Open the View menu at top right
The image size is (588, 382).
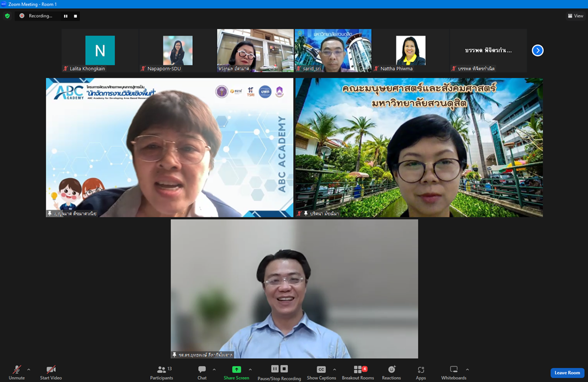tap(575, 16)
